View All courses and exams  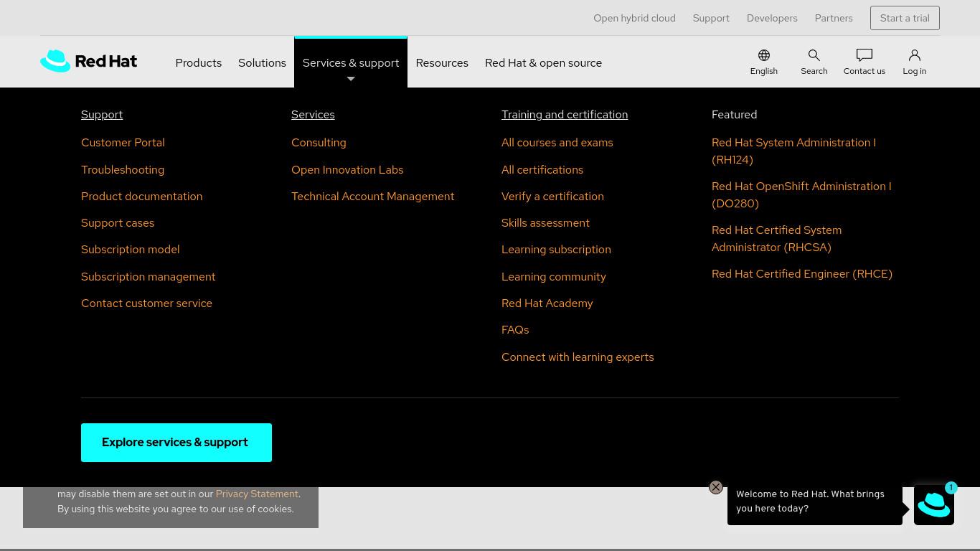pyautogui.click(x=557, y=143)
